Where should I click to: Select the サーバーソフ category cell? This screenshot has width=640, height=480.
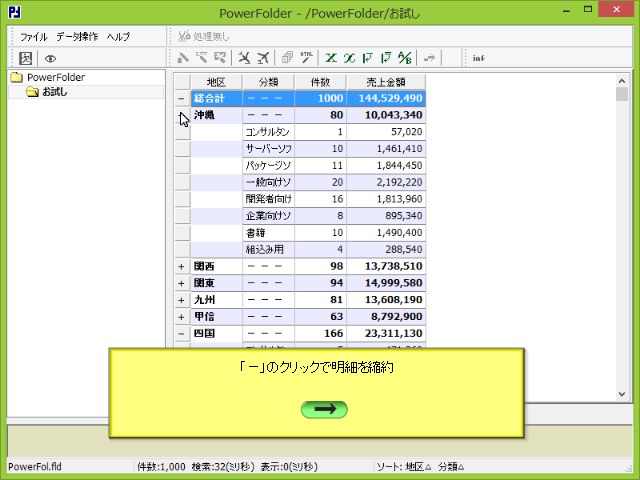tap(269, 149)
